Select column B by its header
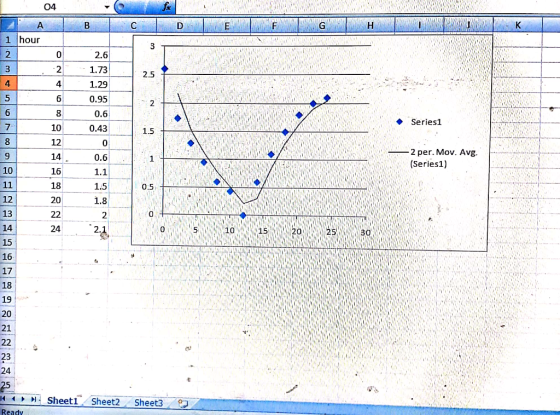Image resolution: width=560 pixels, height=415 pixels. pyautogui.click(x=87, y=26)
